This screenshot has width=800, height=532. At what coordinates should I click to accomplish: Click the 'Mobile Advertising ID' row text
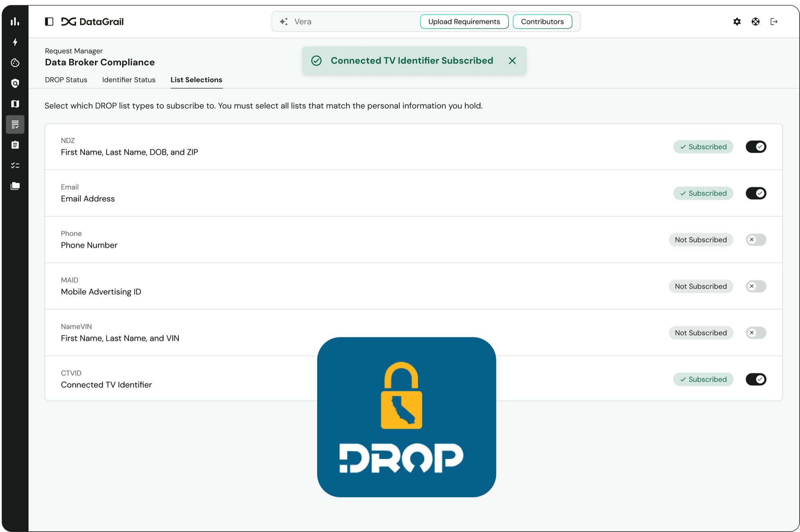[x=101, y=292]
